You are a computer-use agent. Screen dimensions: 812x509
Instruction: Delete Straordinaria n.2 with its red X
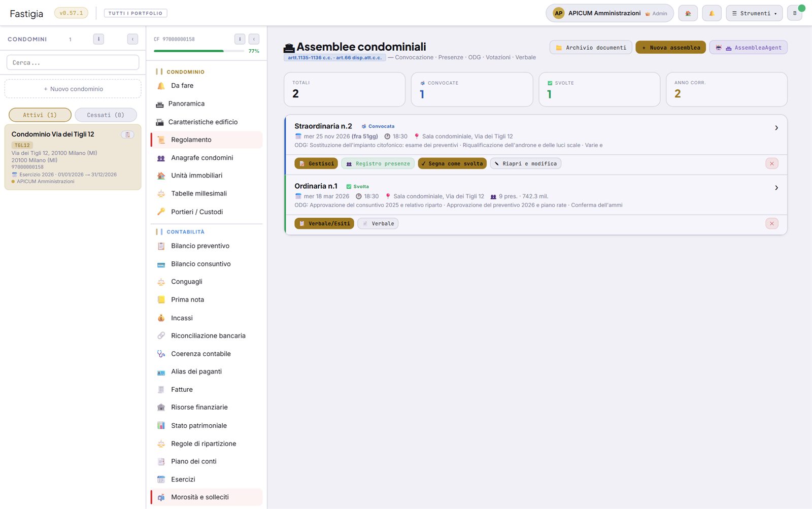point(771,163)
